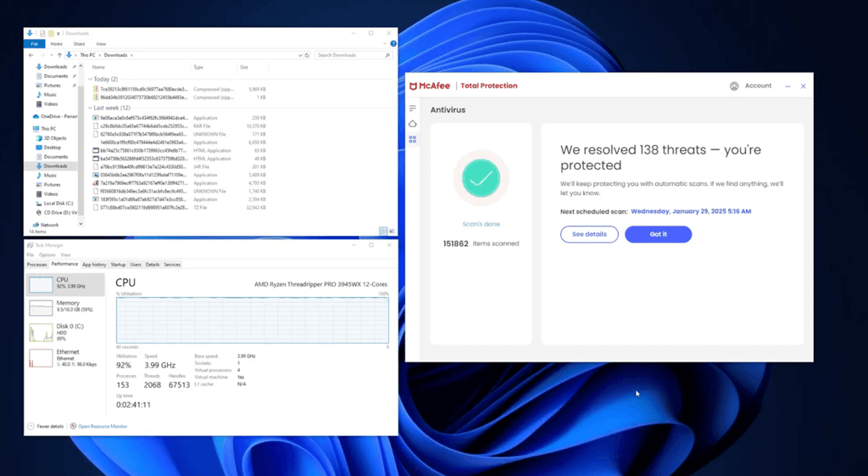Select This PC in navigation pane
This screenshot has width=868, height=476.
pyautogui.click(x=46, y=129)
